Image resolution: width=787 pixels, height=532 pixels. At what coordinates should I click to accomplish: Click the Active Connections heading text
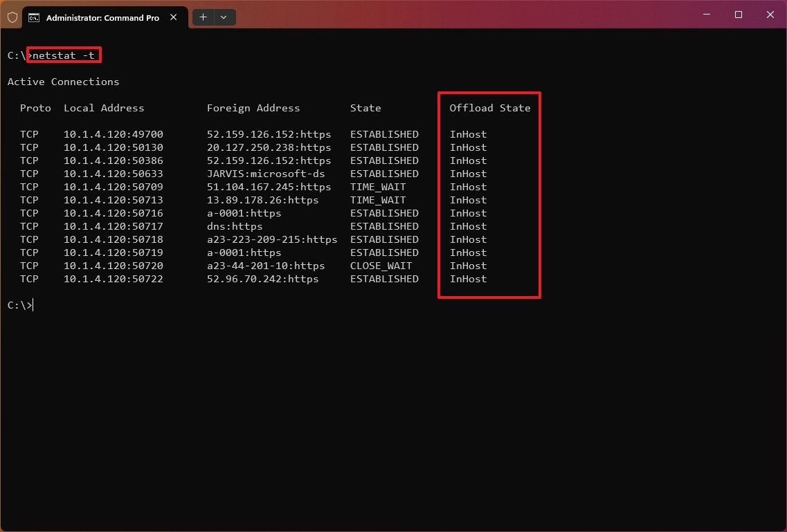(x=63, y=82)
